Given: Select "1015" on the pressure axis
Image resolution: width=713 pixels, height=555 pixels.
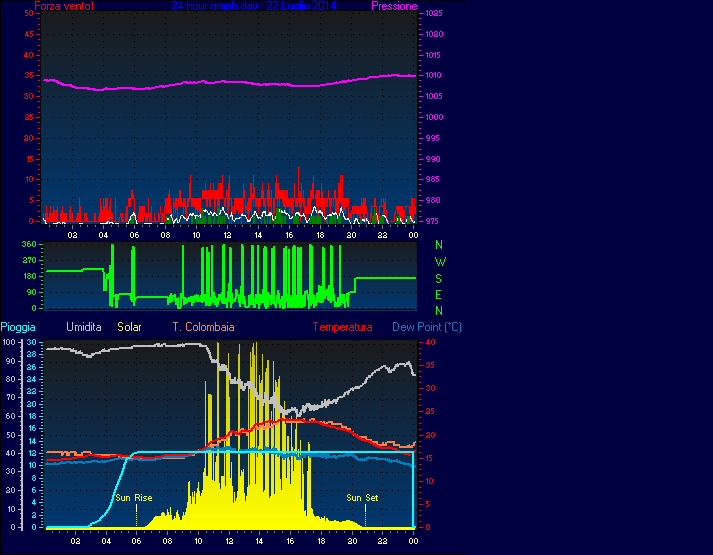Looking at the screenshot, I should tap(434, 55).
